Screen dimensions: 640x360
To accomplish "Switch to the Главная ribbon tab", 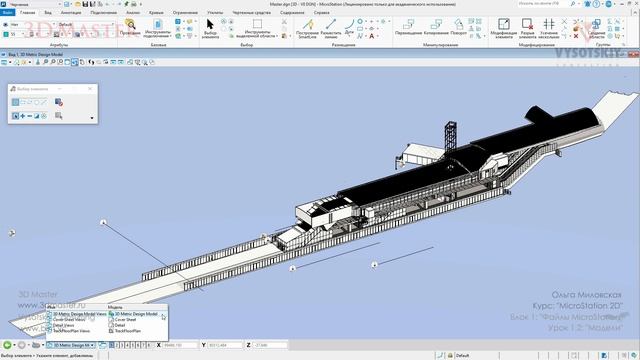I will click(x=28, y=13).
